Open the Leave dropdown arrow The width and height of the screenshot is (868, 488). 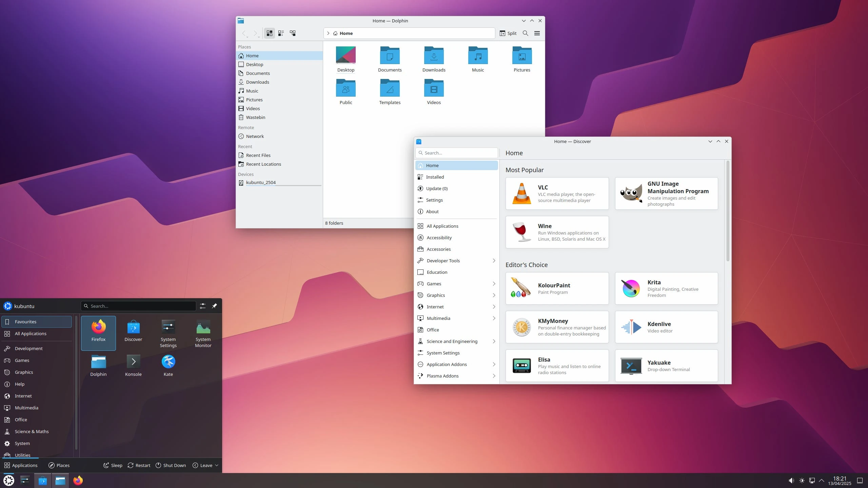(x=217, y=465)
